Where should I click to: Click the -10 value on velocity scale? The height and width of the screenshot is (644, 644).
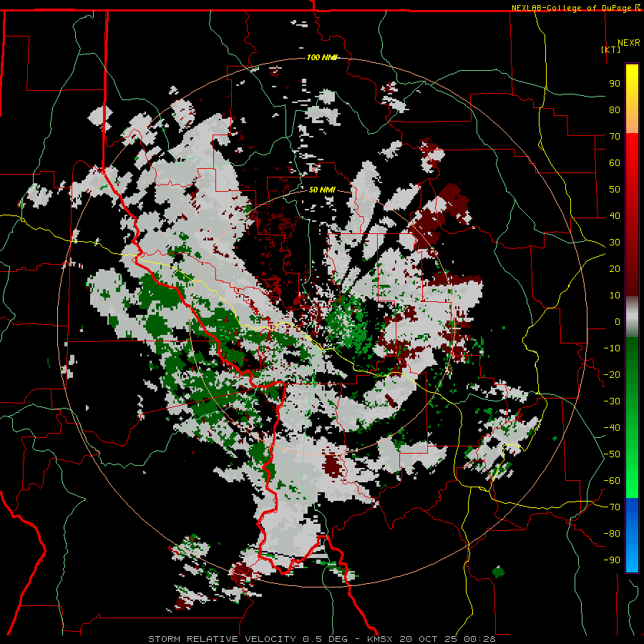pyautogui.click(x=612, y=348)
